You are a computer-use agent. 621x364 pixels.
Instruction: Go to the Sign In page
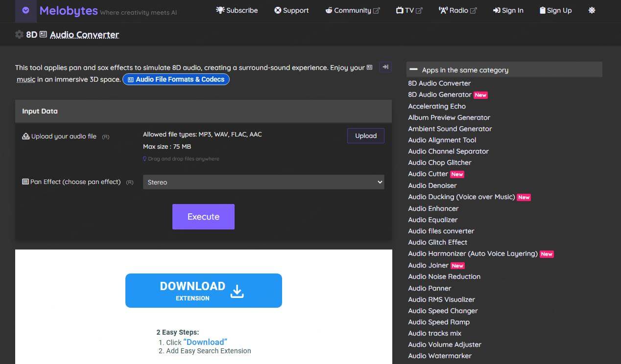click(x=508, y=10)
